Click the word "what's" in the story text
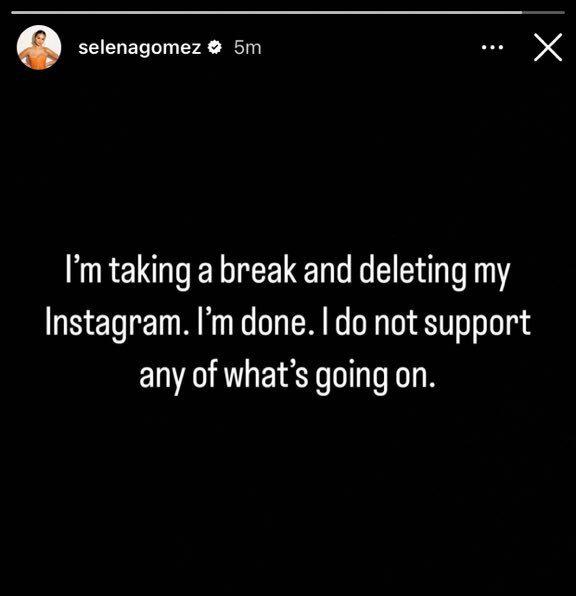576x596 pixels. coord(266,375)
